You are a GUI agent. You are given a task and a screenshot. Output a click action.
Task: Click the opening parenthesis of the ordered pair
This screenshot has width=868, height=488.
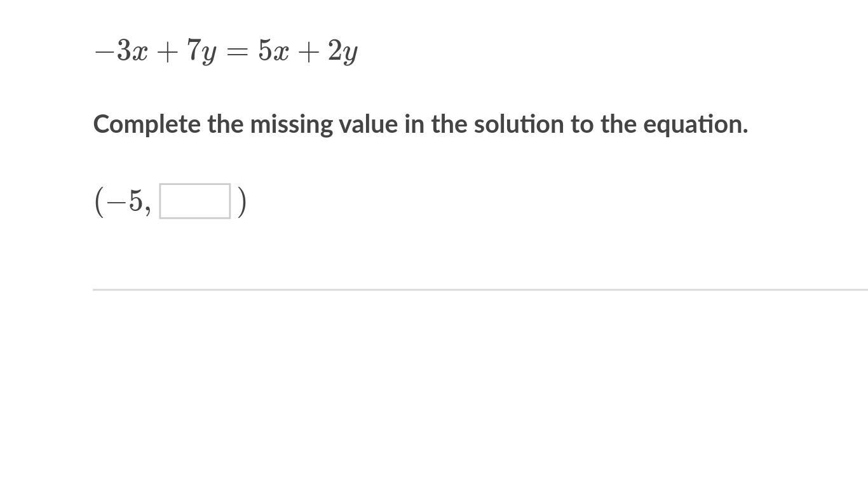click(x=98, y=201)
